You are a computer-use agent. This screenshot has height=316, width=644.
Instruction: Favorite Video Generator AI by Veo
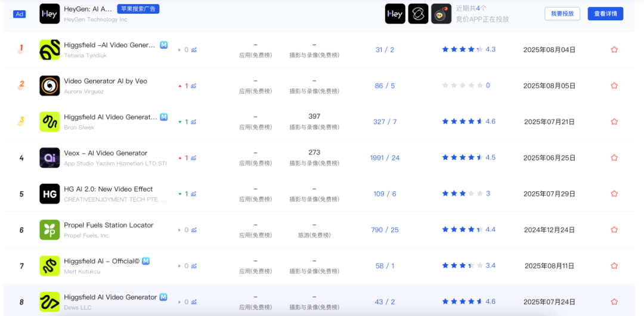pyautogui.click(x=614, y=86)
